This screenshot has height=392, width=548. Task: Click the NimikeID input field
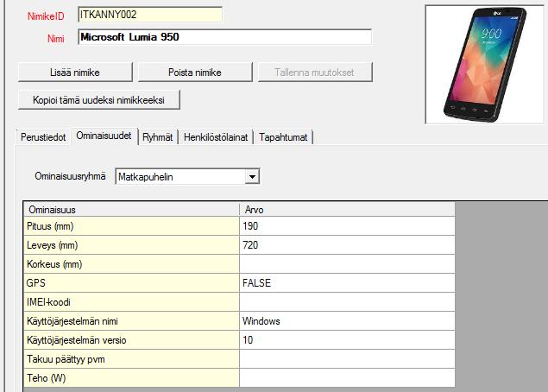(x=150, y=15)
